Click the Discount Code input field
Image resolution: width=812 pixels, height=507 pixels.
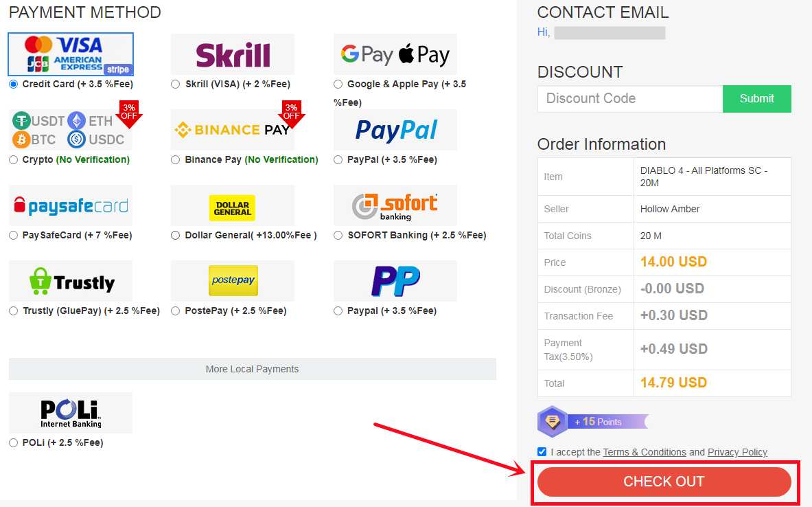[630, 98]
